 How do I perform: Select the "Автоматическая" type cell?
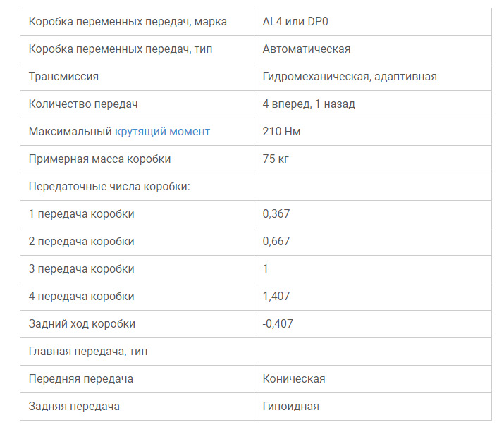[306, 49]
